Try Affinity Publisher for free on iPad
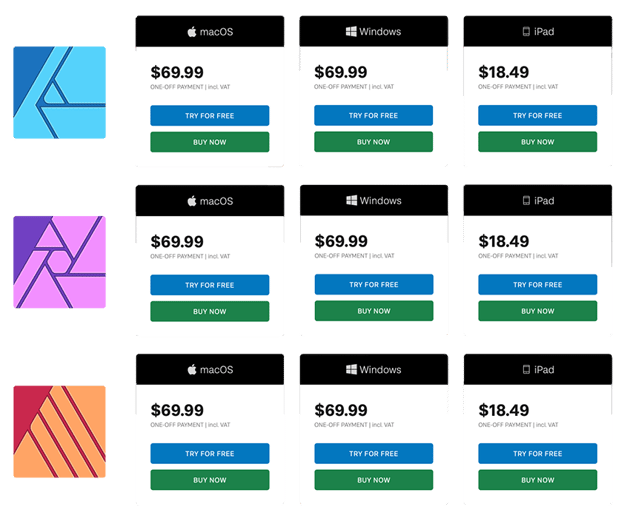This screenshot has width=630, height=518. (538, 453)
